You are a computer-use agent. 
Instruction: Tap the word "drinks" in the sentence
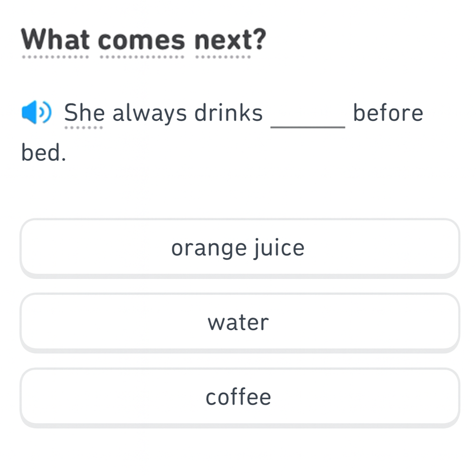tap(228, 113)
